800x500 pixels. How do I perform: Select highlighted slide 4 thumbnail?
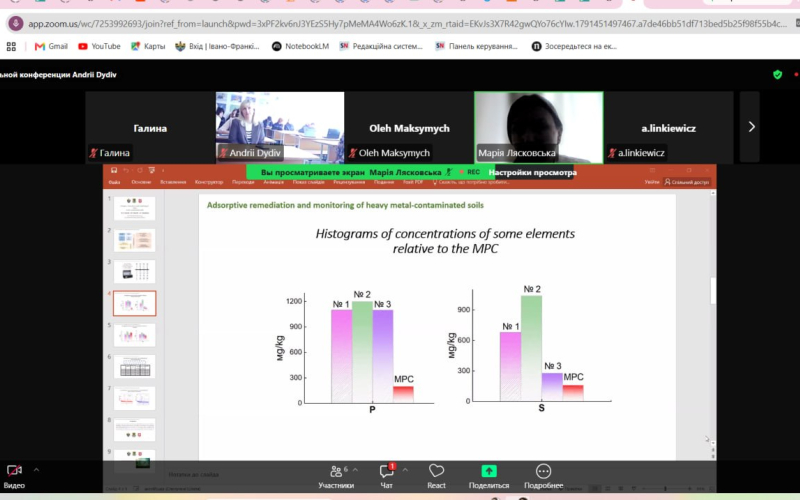coord(134,304)
